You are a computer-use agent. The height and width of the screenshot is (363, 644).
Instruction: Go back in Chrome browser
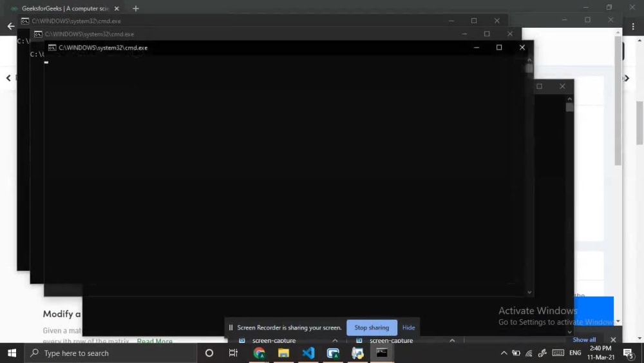(x=11, y=26)
